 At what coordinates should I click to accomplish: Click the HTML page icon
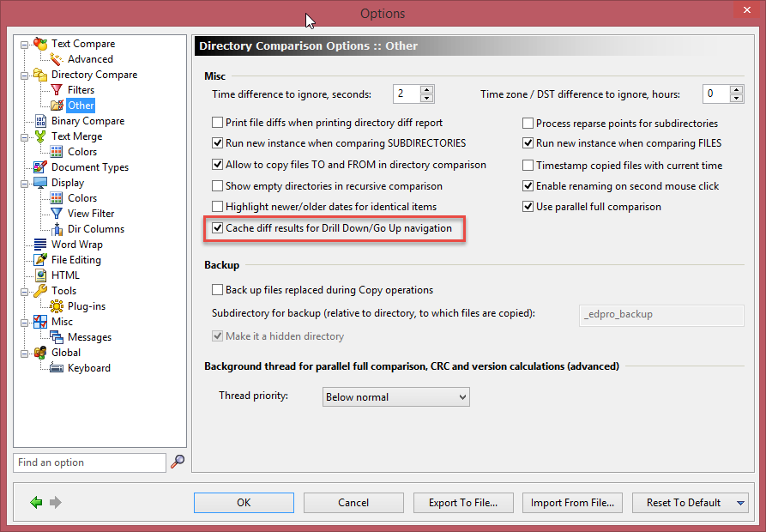pos(40,275)
